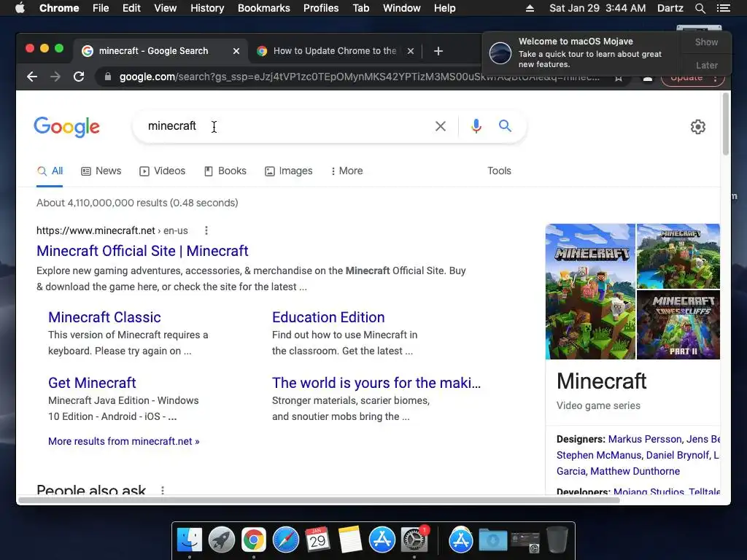747x560 pixels.
Task: Open the Notes app in the dock
Action: (x=350, y=540)
